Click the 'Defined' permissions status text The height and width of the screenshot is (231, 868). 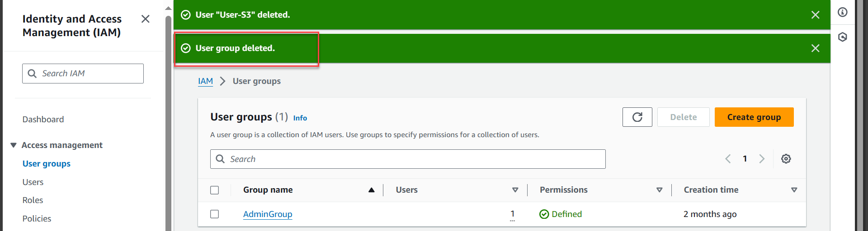tap(566, 214)
